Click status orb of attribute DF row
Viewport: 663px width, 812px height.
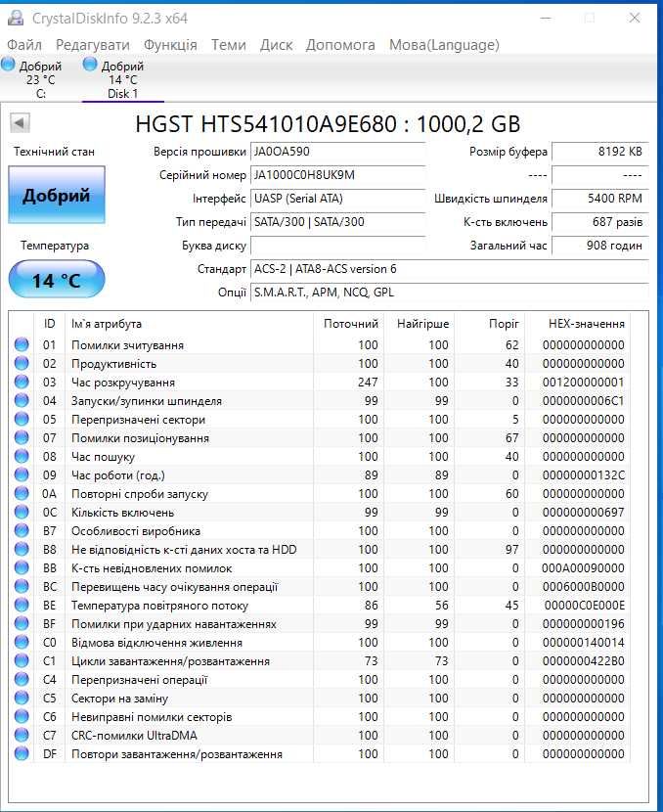(x=22, y=754)
